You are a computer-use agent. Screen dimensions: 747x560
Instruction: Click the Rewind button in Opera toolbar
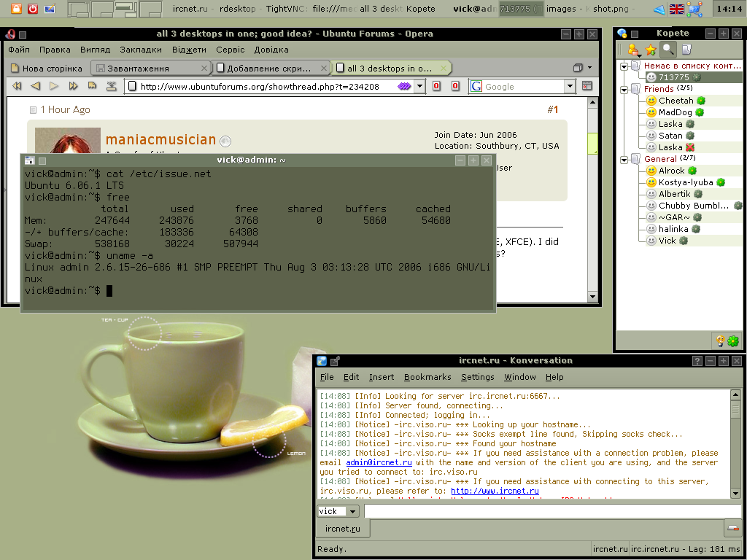click(x=17, y=86)
